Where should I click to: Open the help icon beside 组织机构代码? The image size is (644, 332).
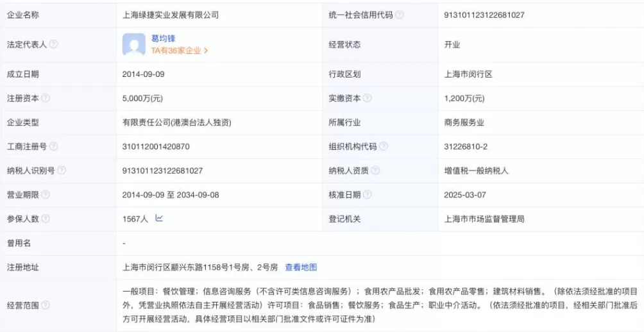point(383,147)
